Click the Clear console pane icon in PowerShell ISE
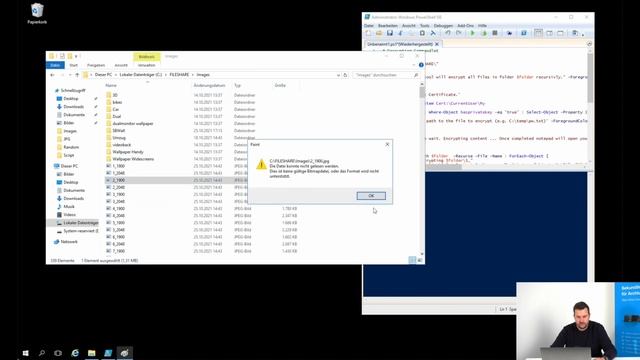Viewport: 640px width, 360px height. tap(433, 33)
